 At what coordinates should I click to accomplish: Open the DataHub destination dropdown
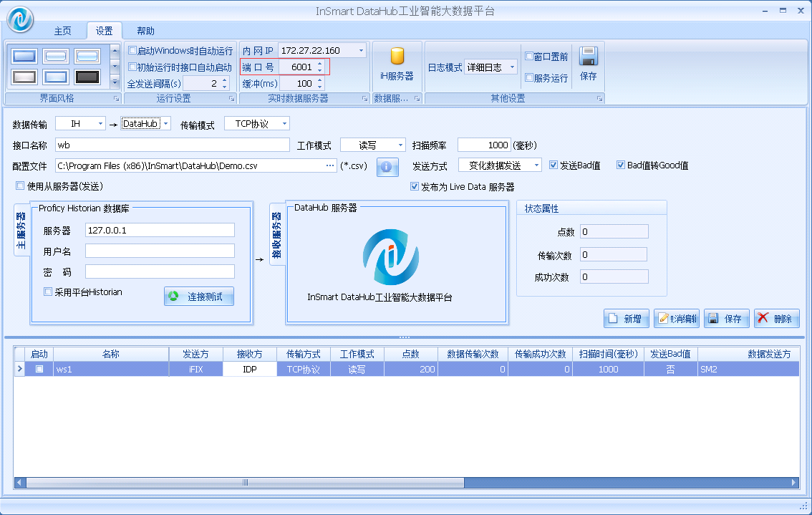tap(165, 124)
